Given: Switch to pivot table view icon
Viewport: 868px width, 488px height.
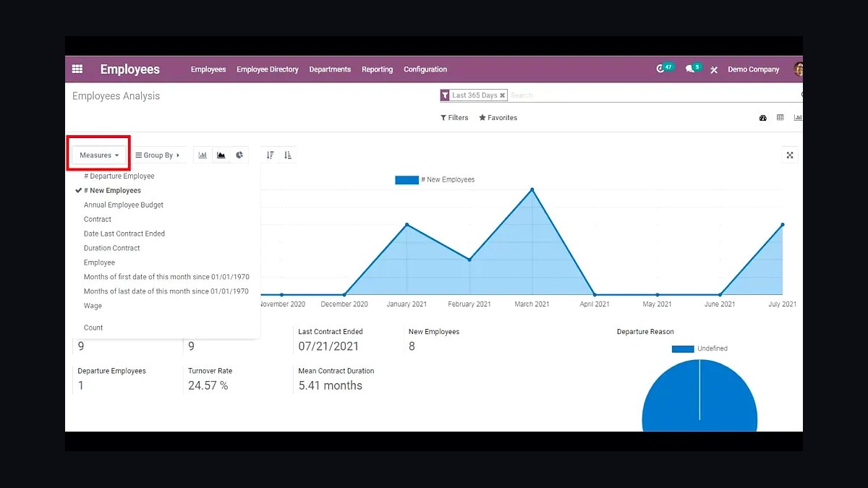Looking at the screenshot, I should (780, 118).
